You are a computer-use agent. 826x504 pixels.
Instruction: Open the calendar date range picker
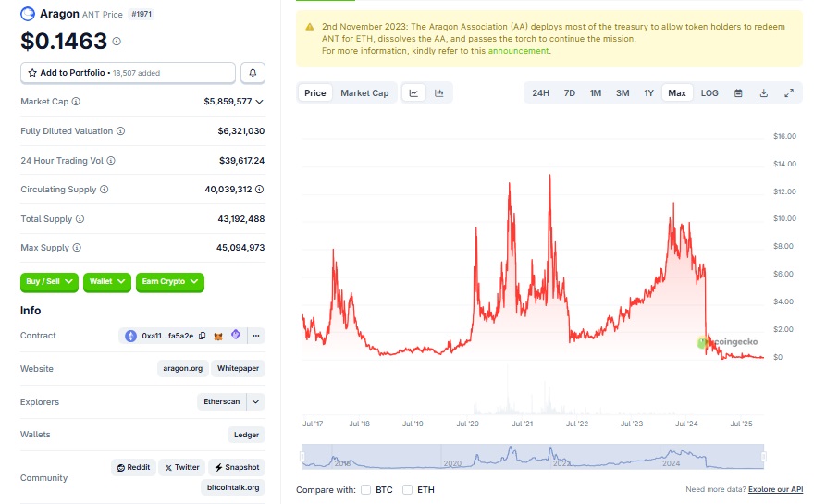coord(738,93)
